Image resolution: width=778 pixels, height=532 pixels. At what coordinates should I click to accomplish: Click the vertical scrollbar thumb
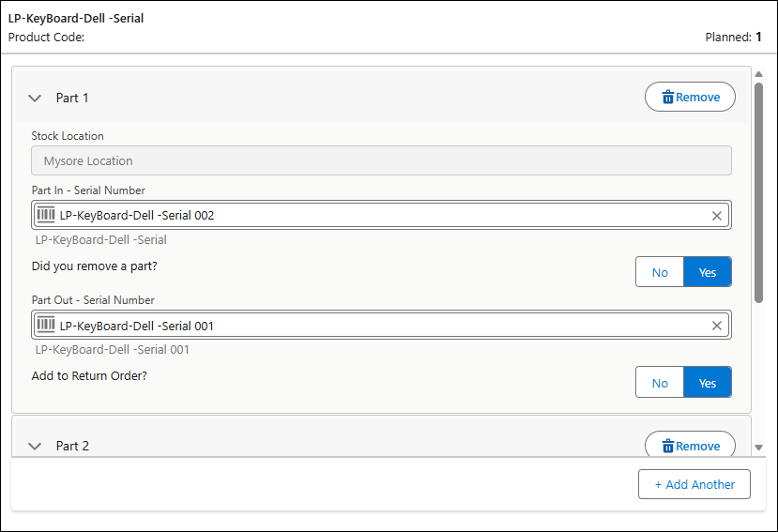click(x=758, y=192)
